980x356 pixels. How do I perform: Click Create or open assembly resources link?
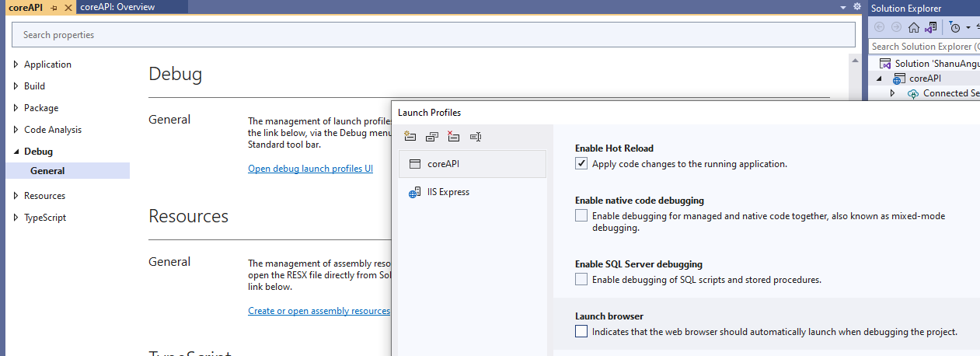pyautogui.click(x=319, y=311)
